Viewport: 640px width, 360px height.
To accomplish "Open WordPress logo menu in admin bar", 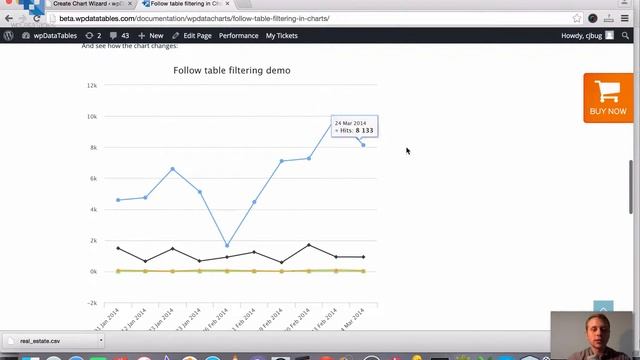I will click(x=9, y=36).
